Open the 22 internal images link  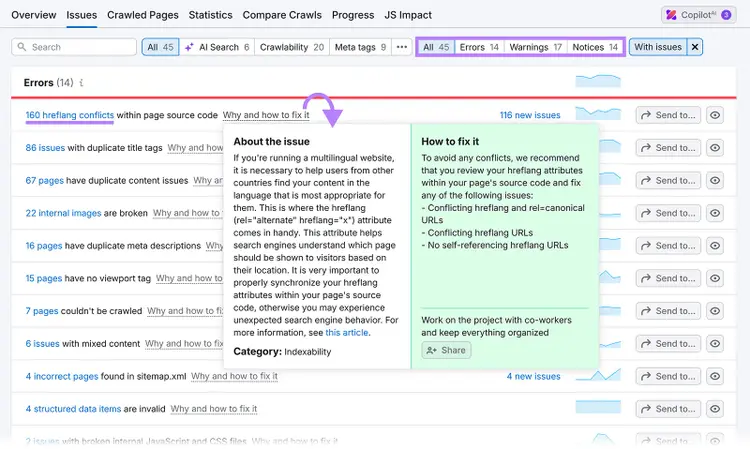tap(63, 213)
